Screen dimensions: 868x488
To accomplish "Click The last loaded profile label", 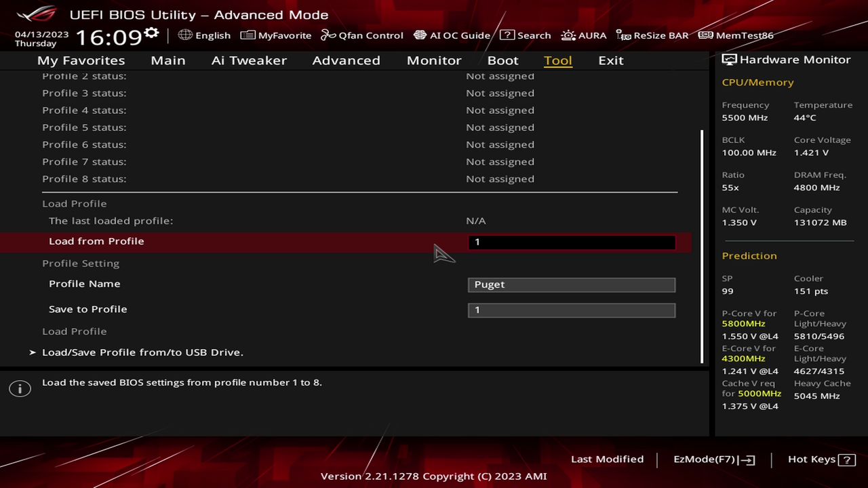I will 111,221.
